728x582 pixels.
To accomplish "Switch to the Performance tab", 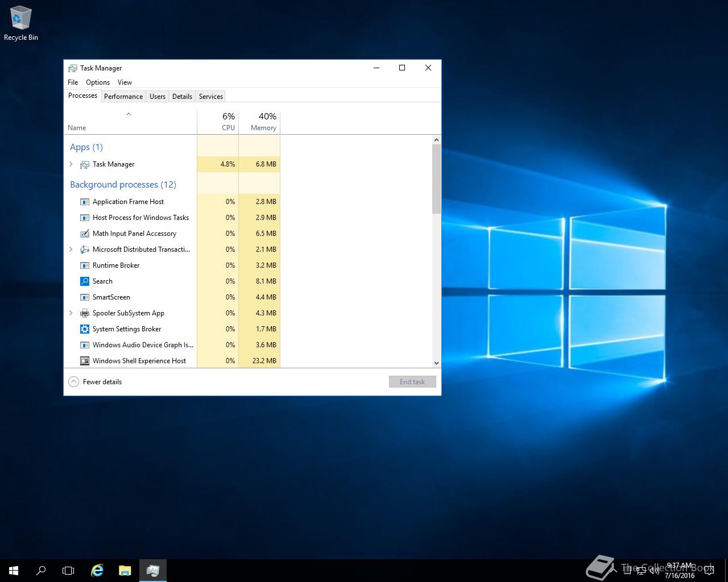I will [x=123, y=97].
